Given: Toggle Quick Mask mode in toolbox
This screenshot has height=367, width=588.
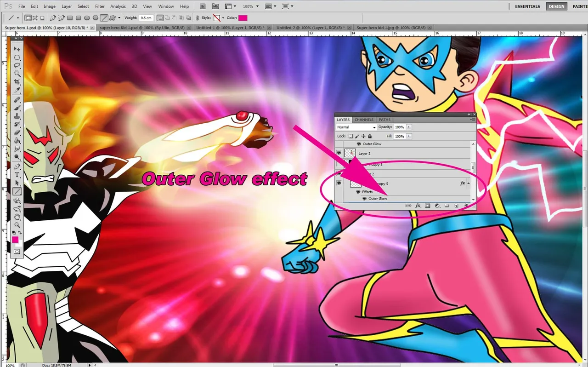Looking at the screenshot, I should coord(17,252).
